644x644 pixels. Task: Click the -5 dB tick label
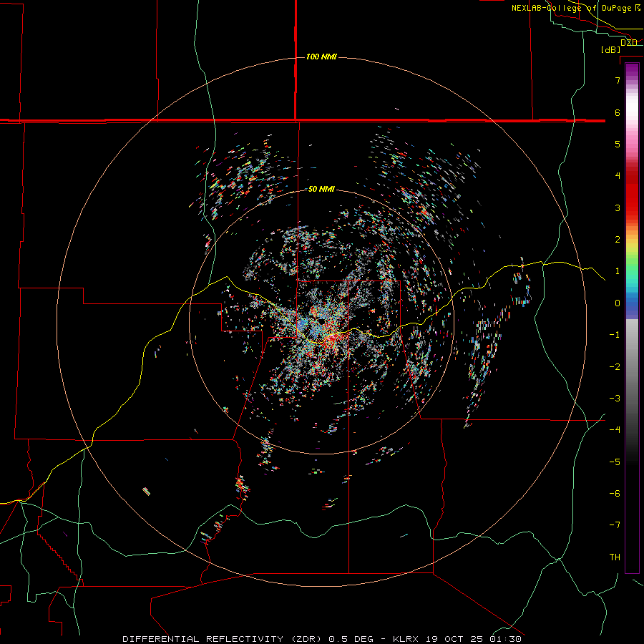click(615, 462)
